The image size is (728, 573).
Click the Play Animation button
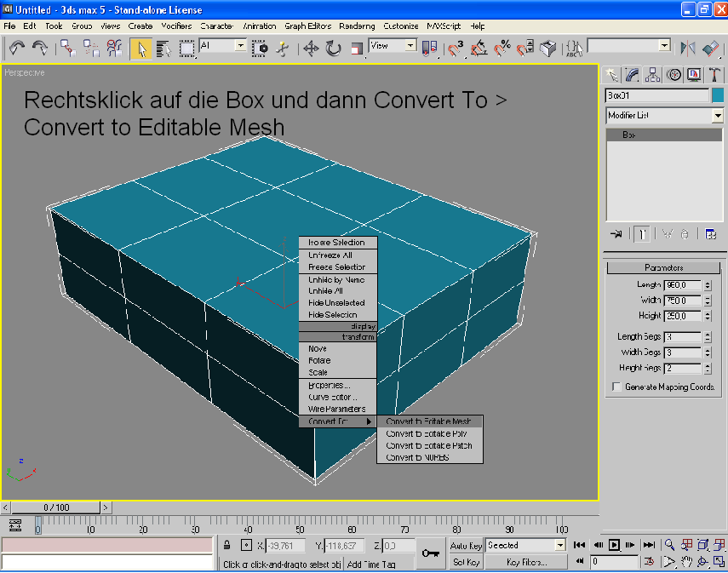pyautogui.click(x=613, y=545)
